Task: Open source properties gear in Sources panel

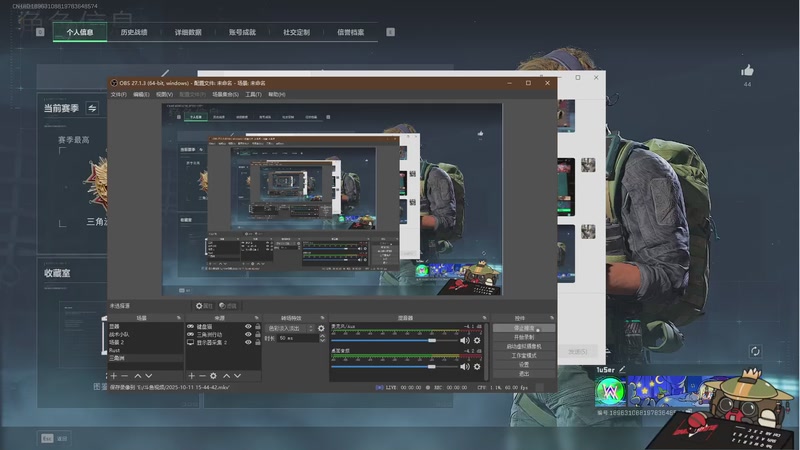Action: point(213,376)
